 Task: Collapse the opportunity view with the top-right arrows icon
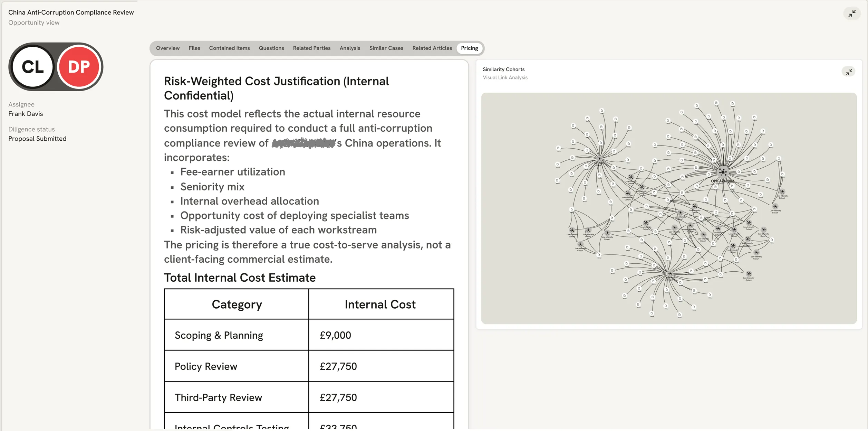(852, 13)
